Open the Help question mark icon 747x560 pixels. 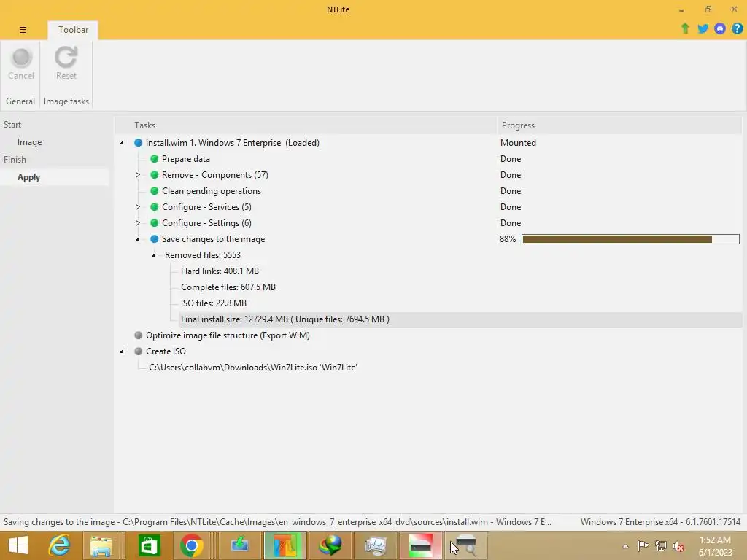click(737, 28)
